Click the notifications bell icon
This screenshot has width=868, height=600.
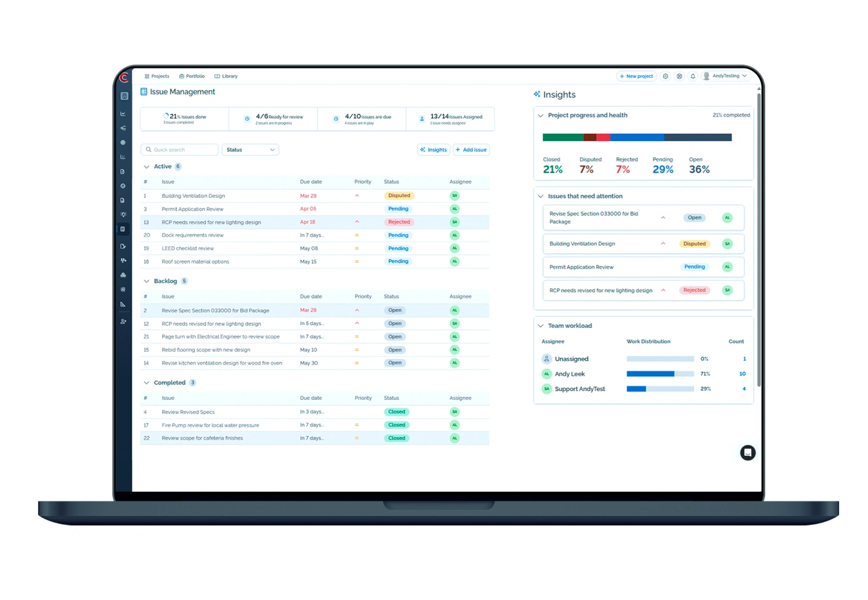(x=693, y=76)
